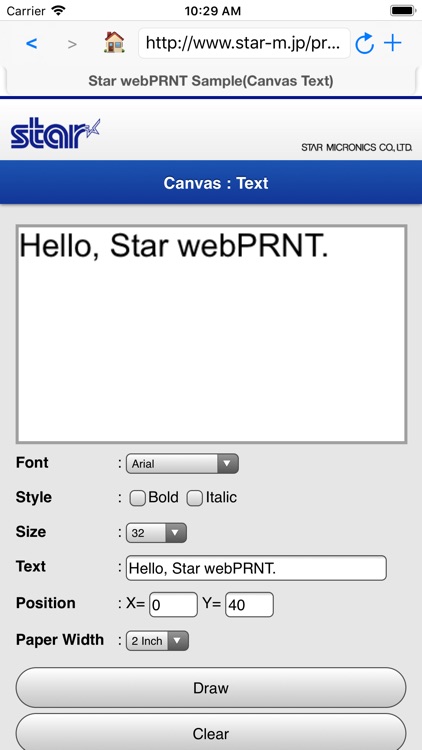This screenshot has width=422, height=750.
Task: Add a new tab with the plus icon
Action: pos(393,44)
